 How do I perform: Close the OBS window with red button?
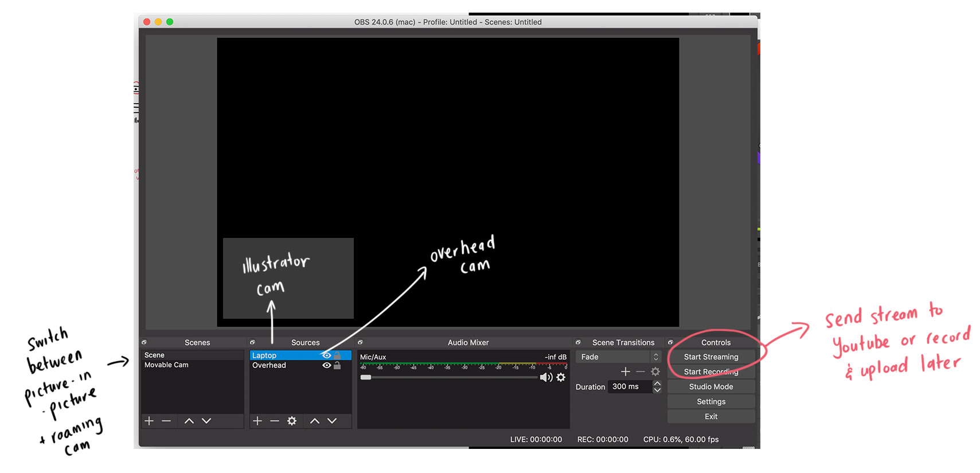pyautogui.click(x=147, y=22)
